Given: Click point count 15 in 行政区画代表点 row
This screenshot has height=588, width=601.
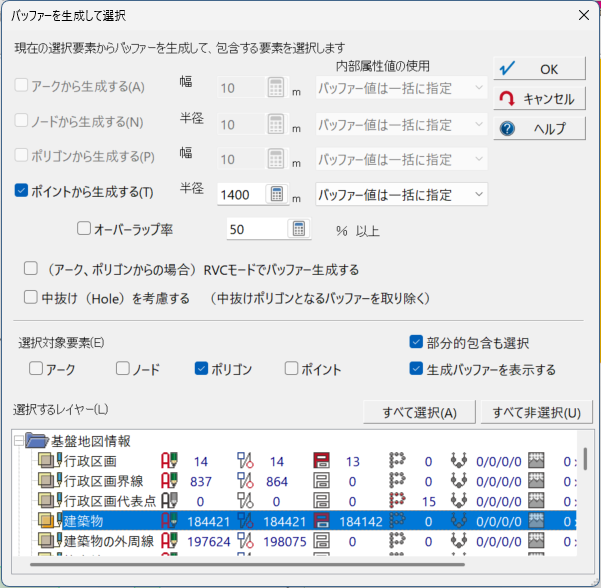Looking at the screenshot, I should coord(429,501).
